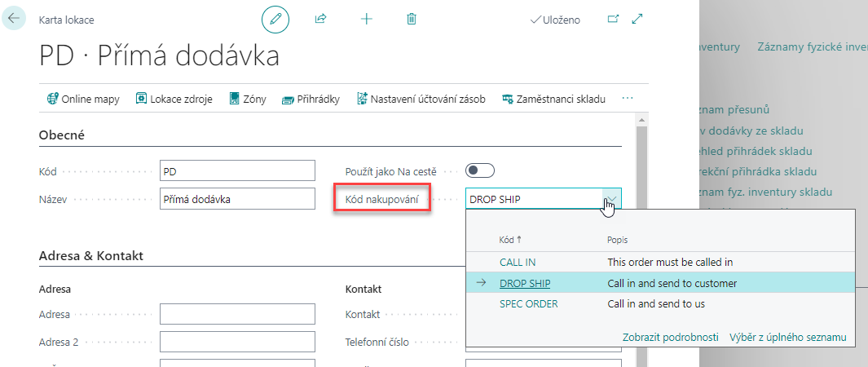Click the back arrow icon
868x367 pixels.
point(14,18)
